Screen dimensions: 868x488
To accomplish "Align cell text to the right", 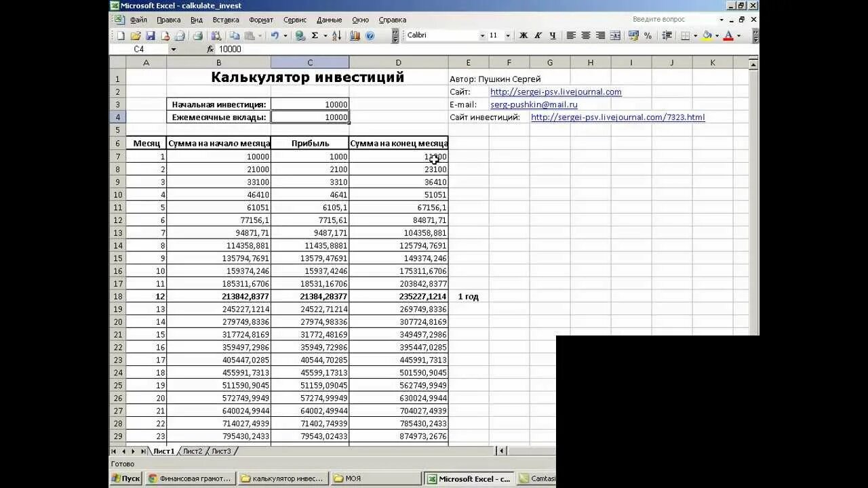I will (601, 35).
